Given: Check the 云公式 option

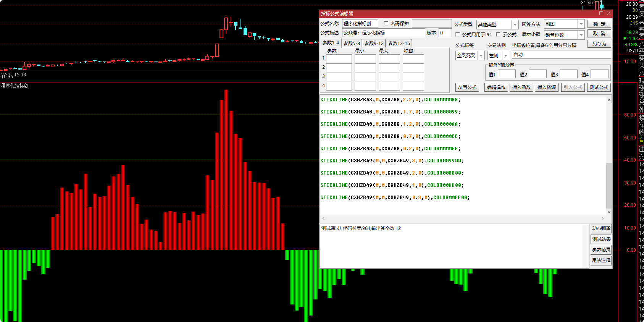Looking at the screenshot, I should click(x=498, y=34).
